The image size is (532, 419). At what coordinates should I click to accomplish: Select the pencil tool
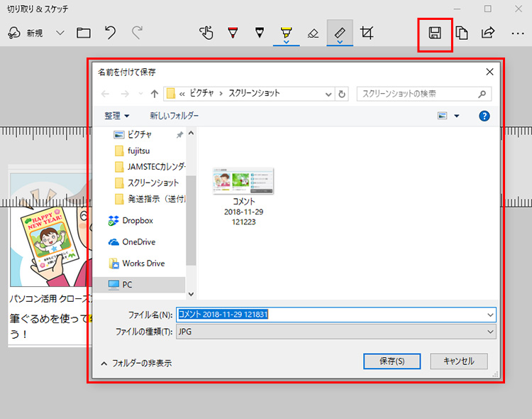pos(259,33)
